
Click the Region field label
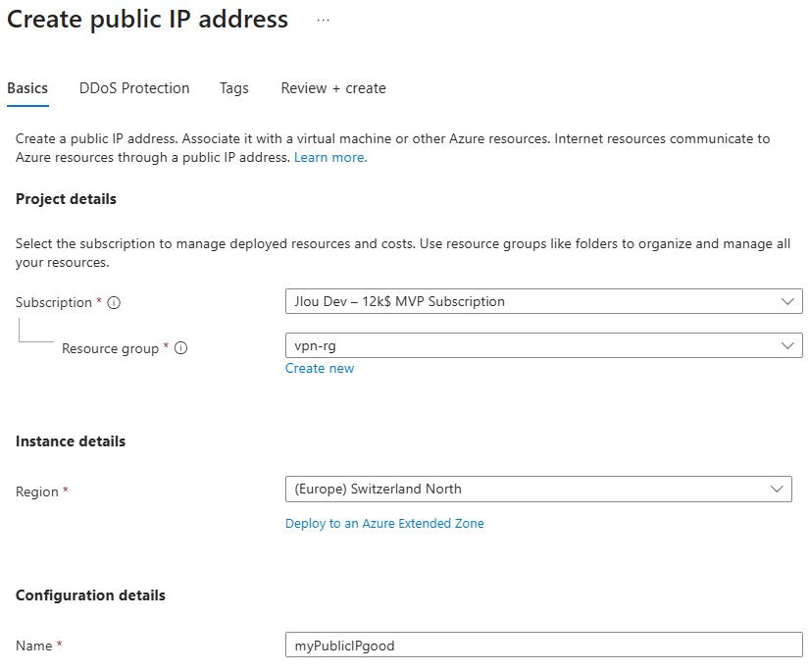tap(36, 491)
